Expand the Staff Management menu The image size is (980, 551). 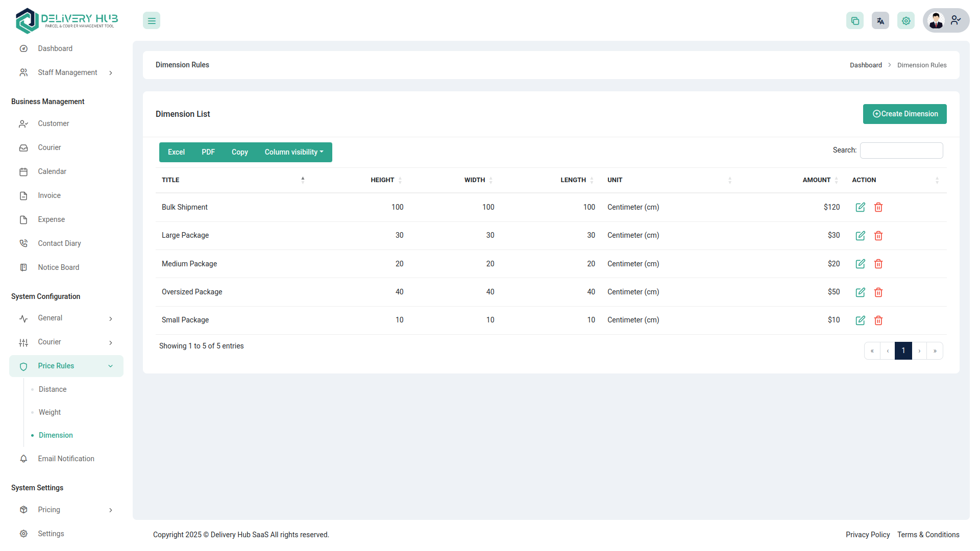coord(67,72)
